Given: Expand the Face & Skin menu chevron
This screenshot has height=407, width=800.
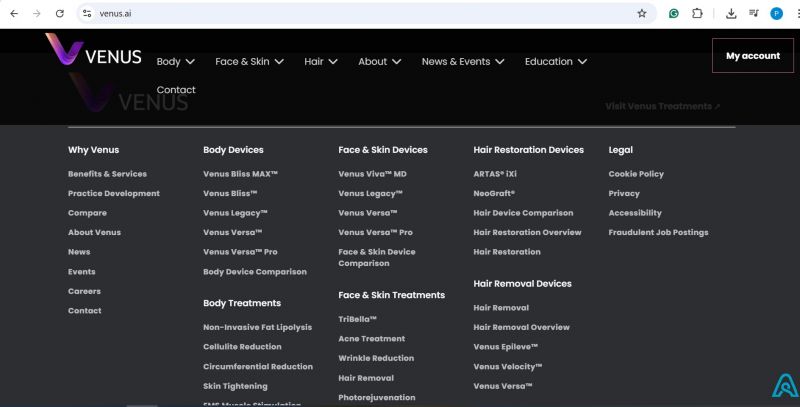Looking at the screenshot, I should (279, 62).
